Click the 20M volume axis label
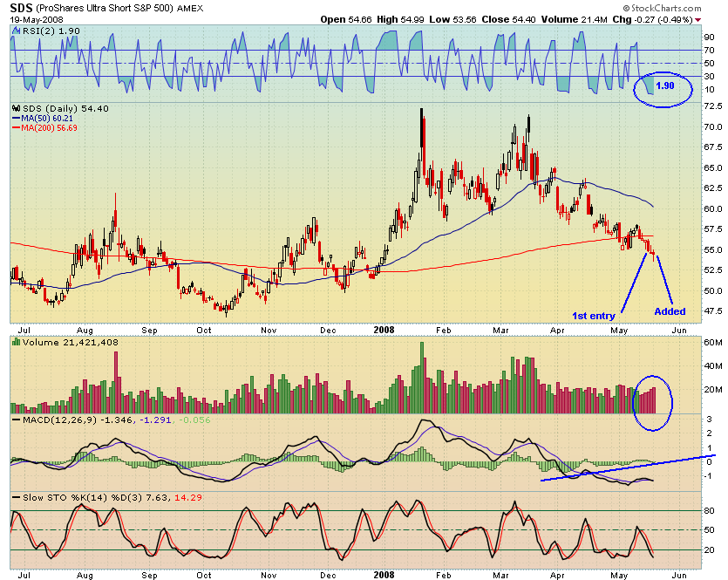Image resolution: width=728 pixels, height=580 pixels. [x=713, y=389]
